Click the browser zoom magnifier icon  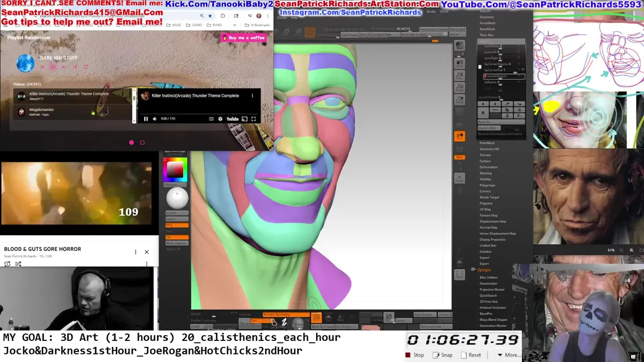202,16
